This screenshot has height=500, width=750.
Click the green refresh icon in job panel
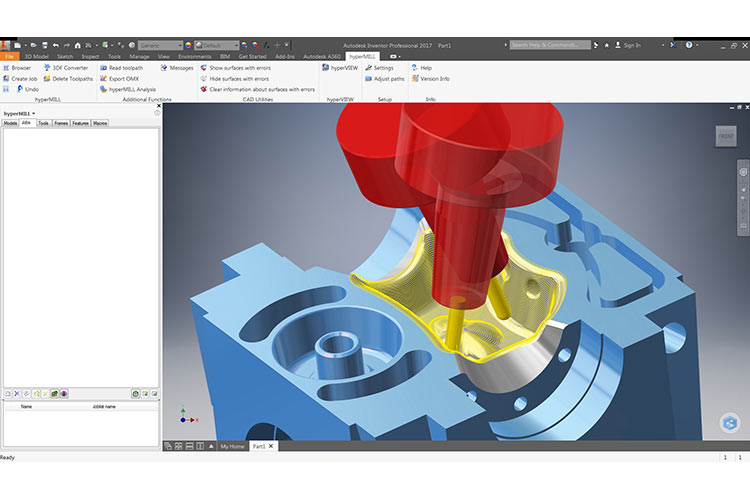point(135,393)
